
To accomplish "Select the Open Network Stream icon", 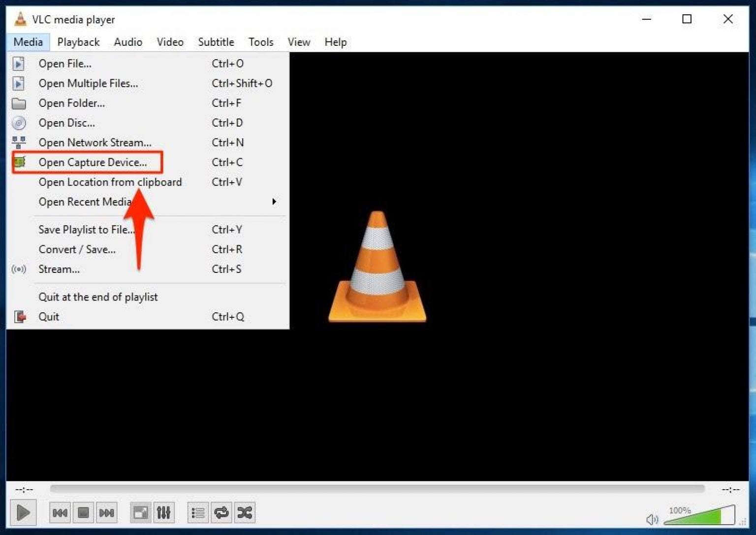I will pyautogui.click(x=18, y=142).
